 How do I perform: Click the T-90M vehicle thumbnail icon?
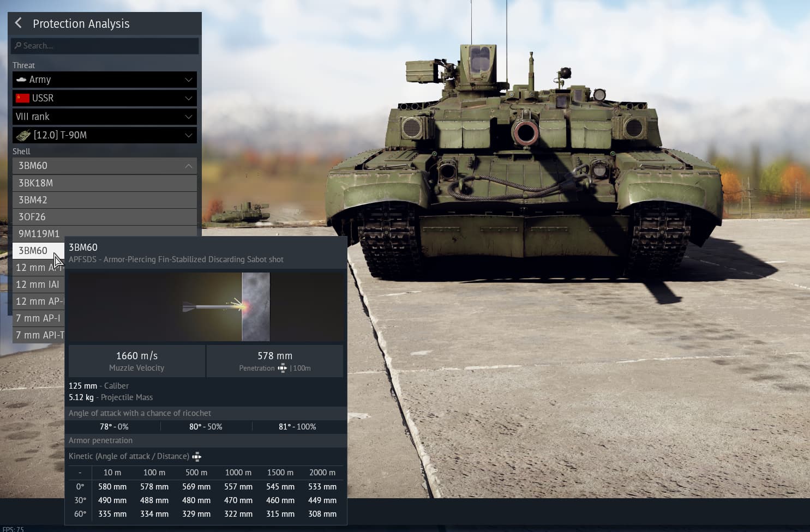point(23,135)
